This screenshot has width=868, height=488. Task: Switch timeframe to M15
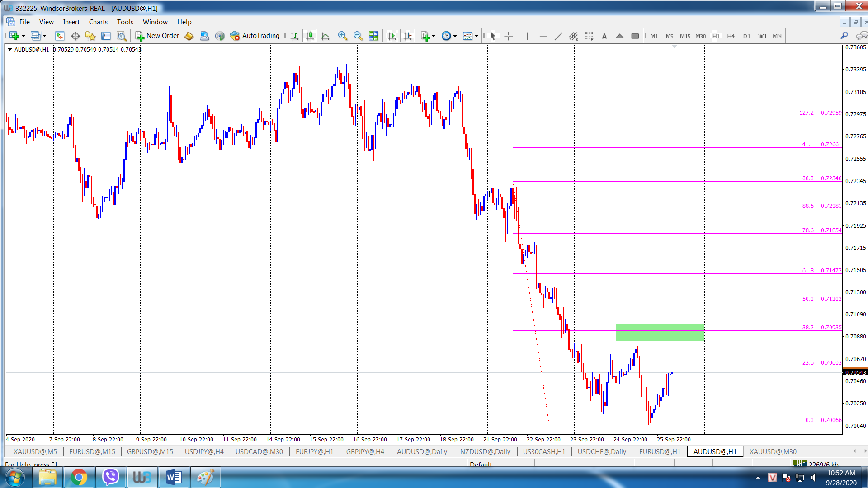tap(685, 36)
